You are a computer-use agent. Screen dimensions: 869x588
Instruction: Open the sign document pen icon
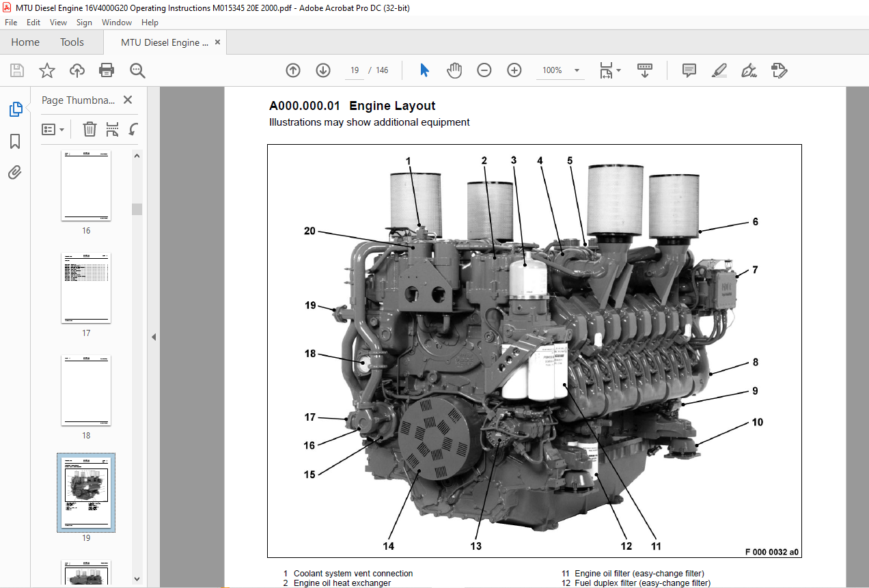coord(749,70)
